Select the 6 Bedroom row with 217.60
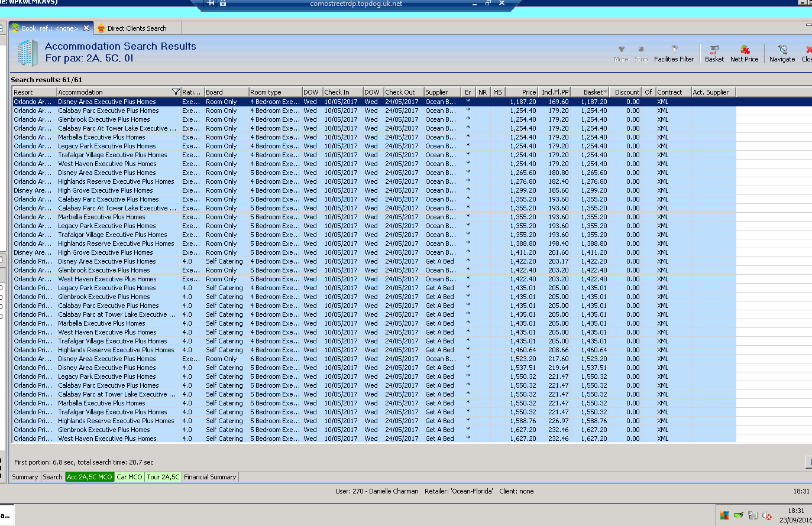 [x=374, y=359]
